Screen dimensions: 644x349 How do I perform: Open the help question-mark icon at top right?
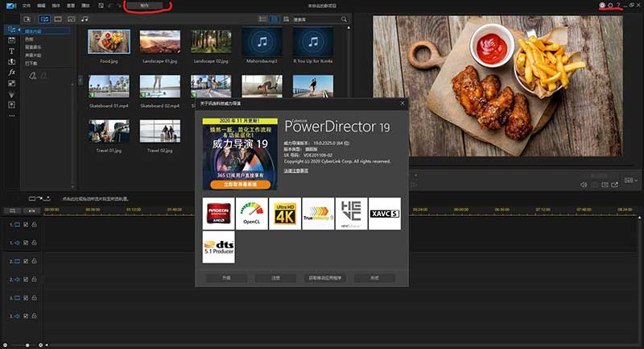pos(618,5)
